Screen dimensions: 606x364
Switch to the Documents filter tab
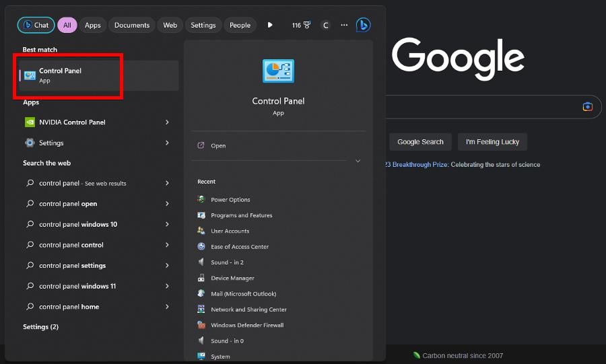132,25
